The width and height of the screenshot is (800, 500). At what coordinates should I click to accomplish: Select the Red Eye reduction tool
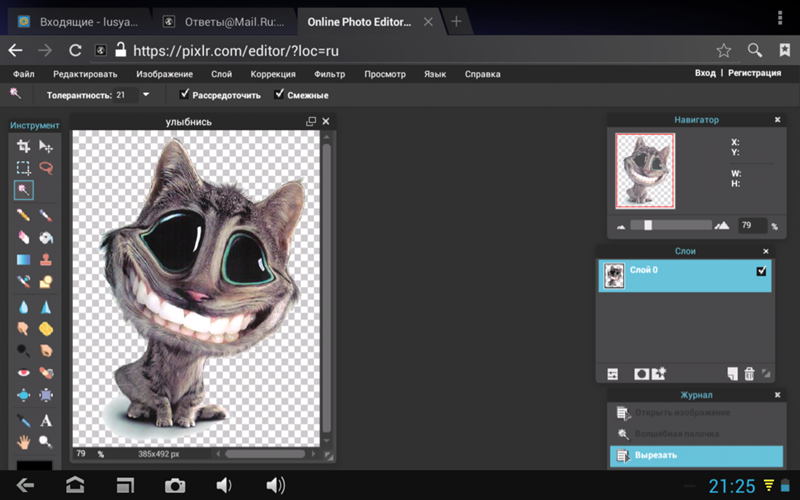coord(23,372)
